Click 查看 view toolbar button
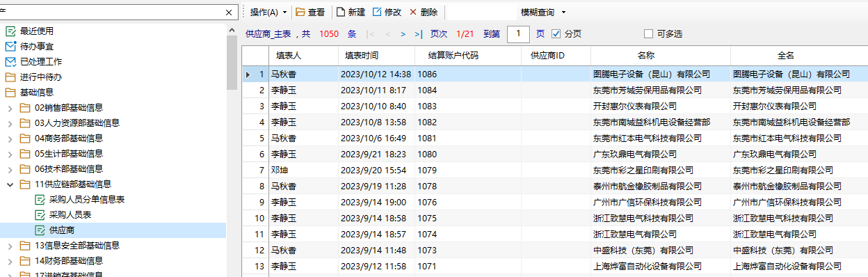 tap(310, 13)
